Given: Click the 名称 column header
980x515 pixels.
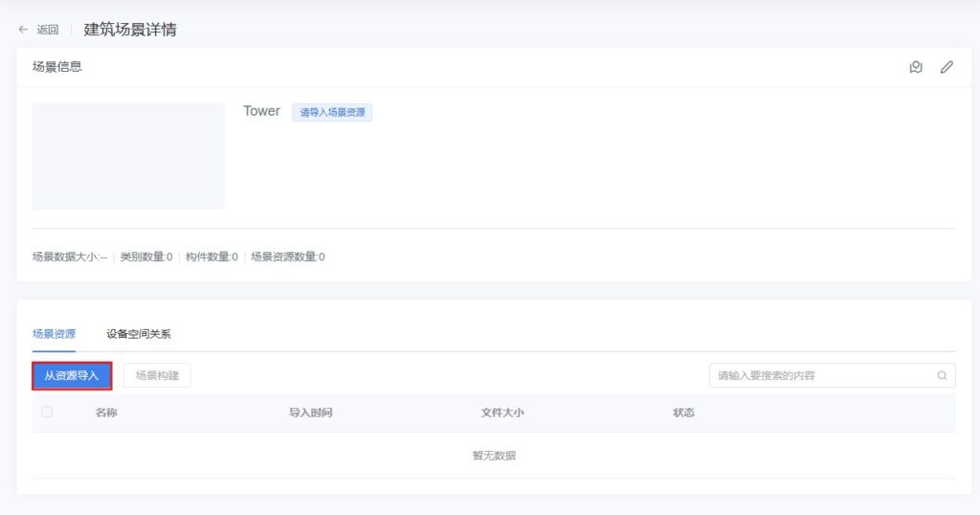Looking at the screenshot, I should 106,413.
